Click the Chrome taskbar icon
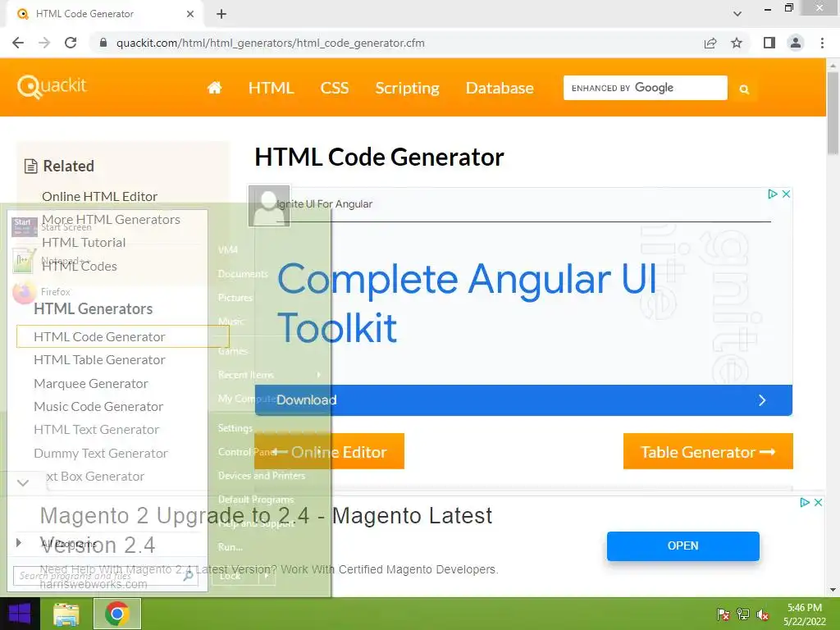Image resolution: width=840 pixels, height=630 pixels. [117, 614]
